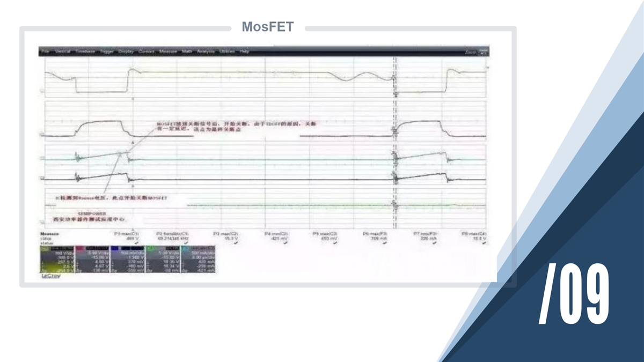
Task: Open the File menu
Action: click(45, 51)
